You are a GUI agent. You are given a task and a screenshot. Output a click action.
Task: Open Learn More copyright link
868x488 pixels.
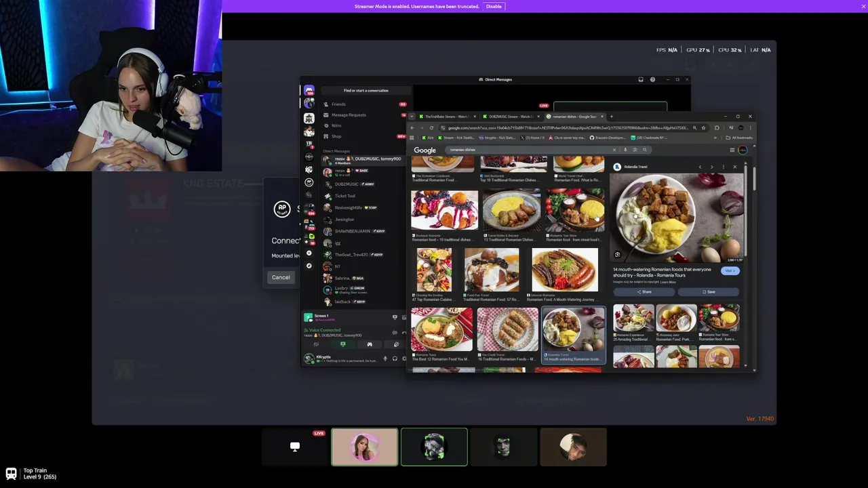(x=668, y=282)
